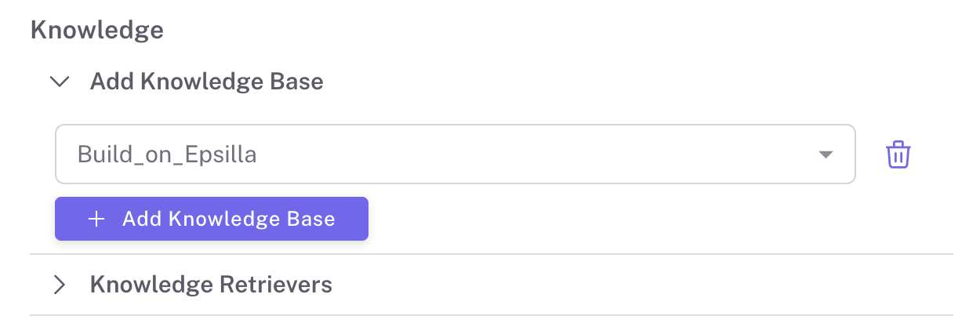Toggle the downward chevron beside Add Knowledge Base
The height and width of the screenshot is (334, 980).
click(x=60, y=81)
